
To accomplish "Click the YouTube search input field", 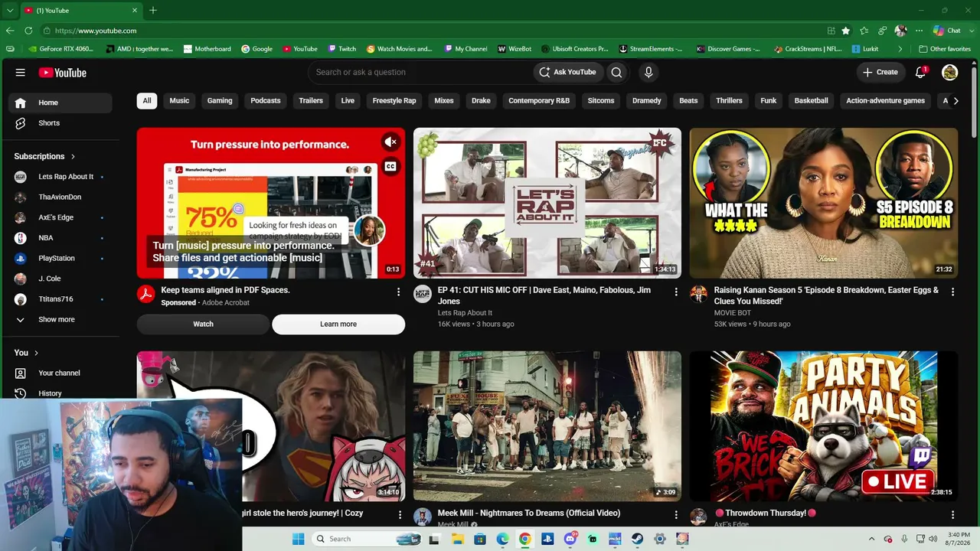I will (421, 72).
